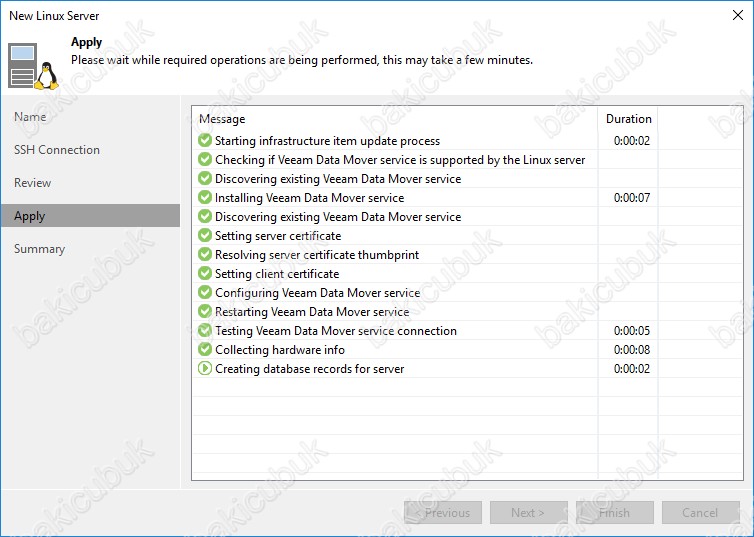
Task: Click duration 0:00:05 for Testing connection
Action: tap(632, 331)
